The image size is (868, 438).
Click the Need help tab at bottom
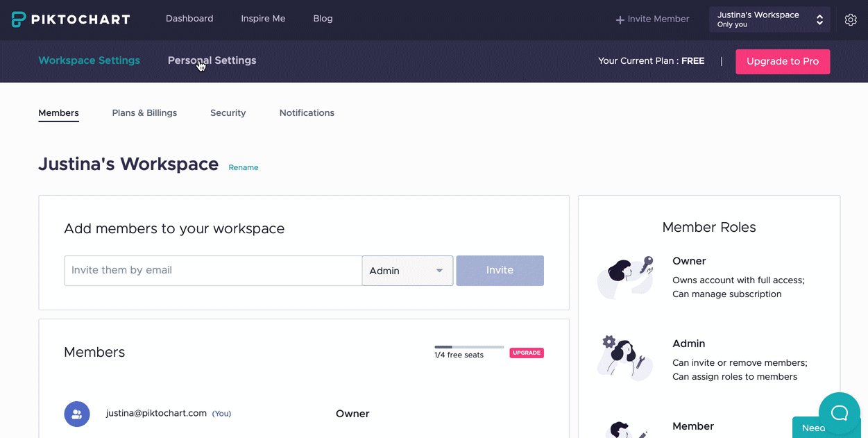click(x=813, y=428)
